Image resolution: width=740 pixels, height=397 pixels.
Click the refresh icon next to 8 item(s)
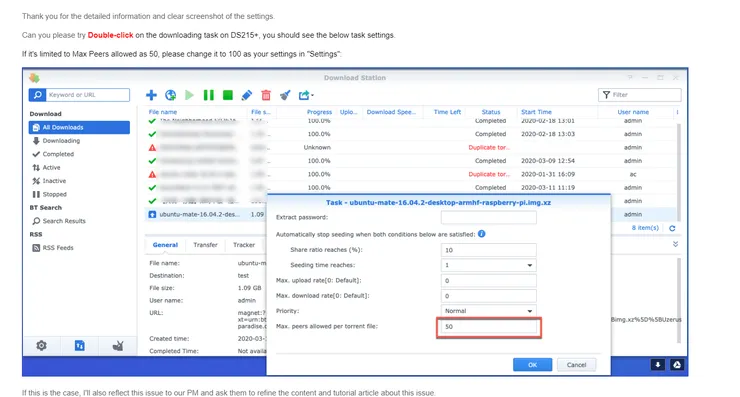[x=672, y=228]
